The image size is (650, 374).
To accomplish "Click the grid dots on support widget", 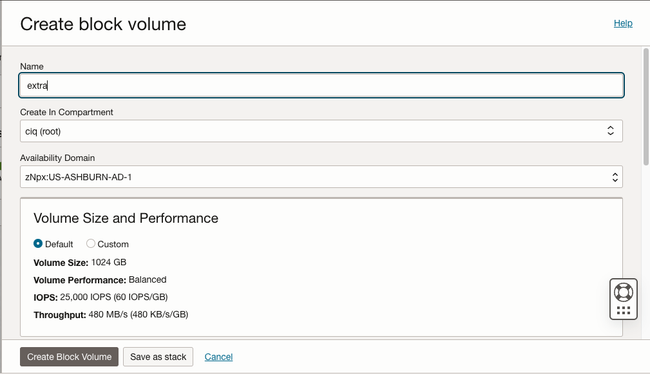I will pos(623,310).
